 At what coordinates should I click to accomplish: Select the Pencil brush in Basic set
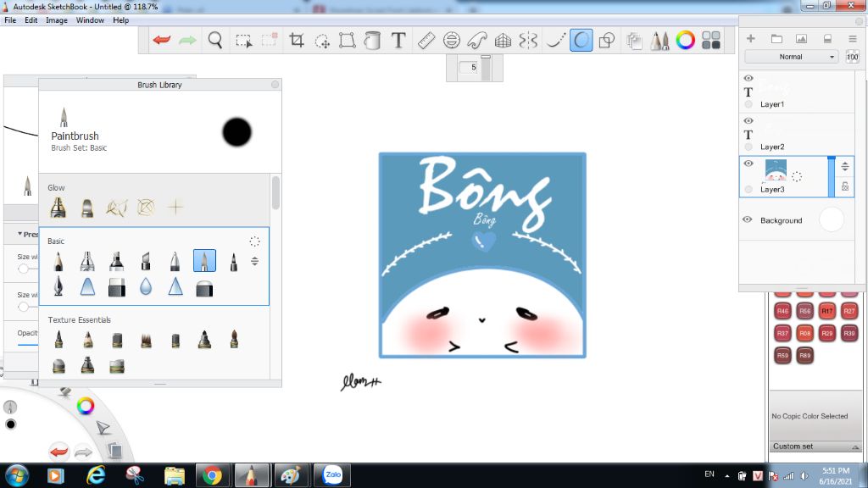click(x=58, y=261)
